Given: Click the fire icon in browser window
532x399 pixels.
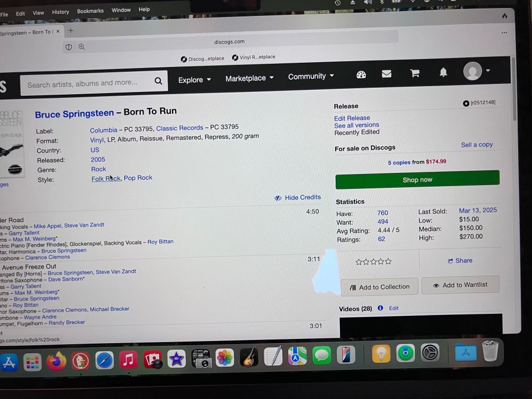Looking at the screenshot, I should pos(505,16).
